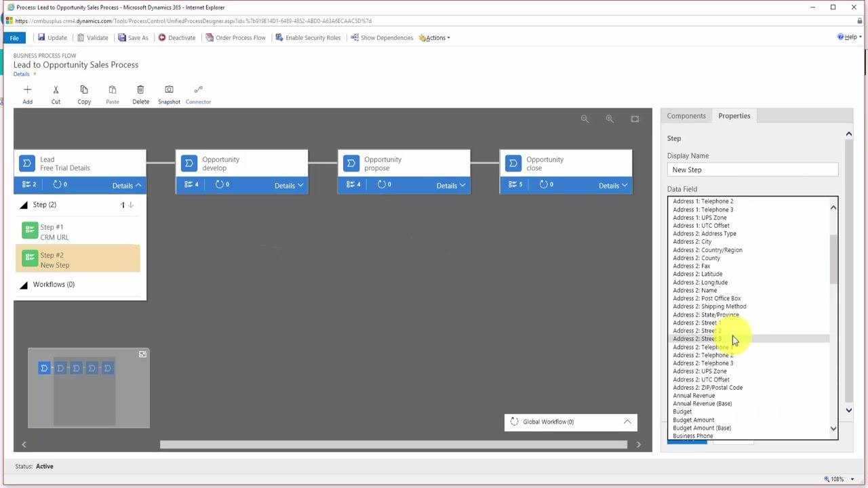Viewport: 868px width, 488px height.
Task: Click the Delete trash icon
Action: click(x=140, y=89)
